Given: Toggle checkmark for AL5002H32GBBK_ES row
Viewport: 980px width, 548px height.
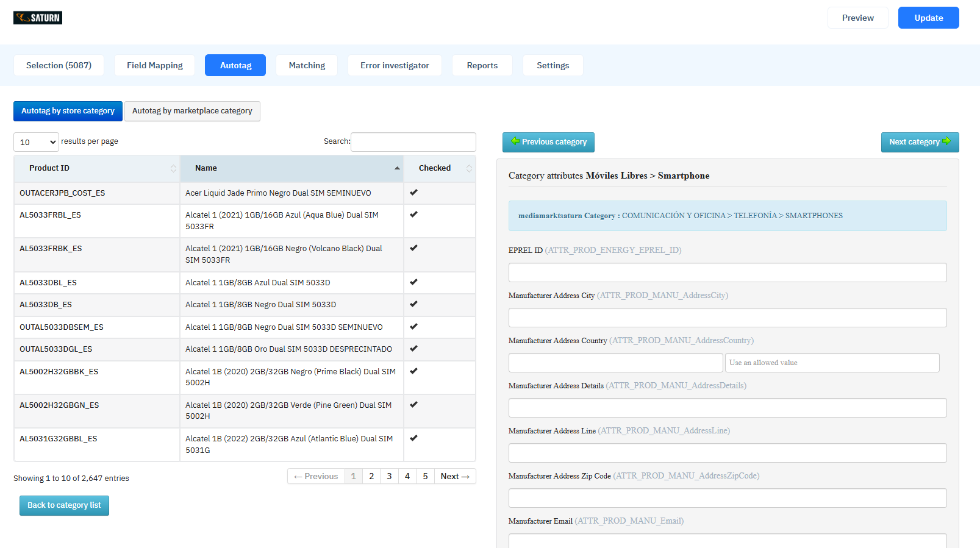Looking at the screenshot, I should click(413, 371).
